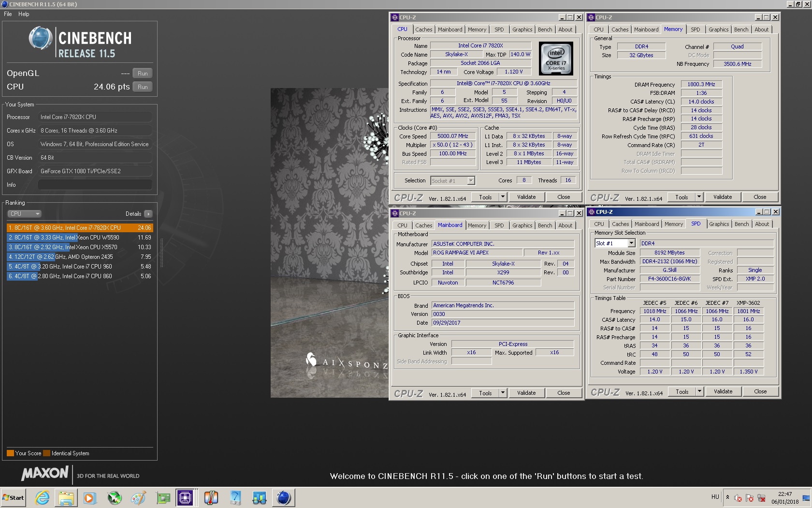Select About tab in Mainboard window

pos(565,225)
